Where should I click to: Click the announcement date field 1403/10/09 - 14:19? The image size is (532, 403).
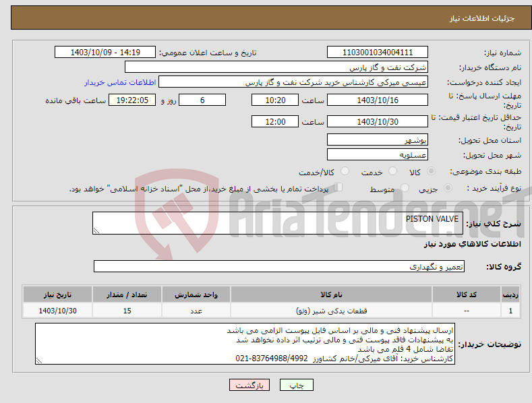click(105, 53)
